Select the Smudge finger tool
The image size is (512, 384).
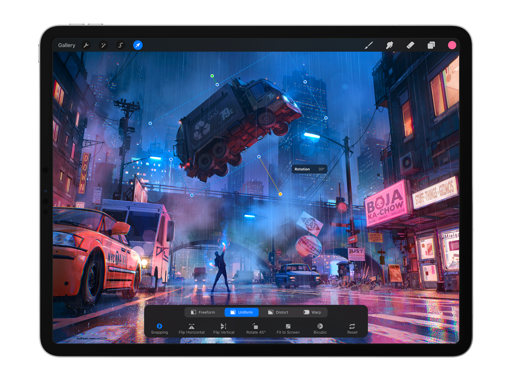389,45
